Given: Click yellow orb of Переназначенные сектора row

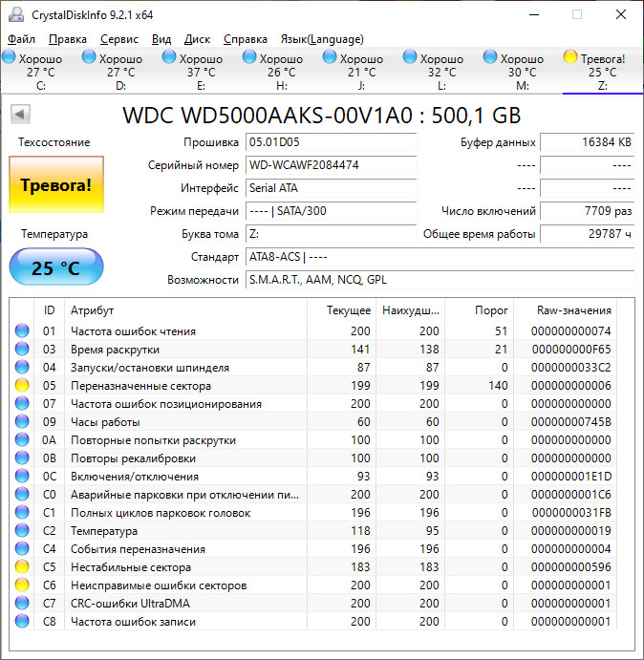Looking at the screenshot, I should click(x=22, y=385).
